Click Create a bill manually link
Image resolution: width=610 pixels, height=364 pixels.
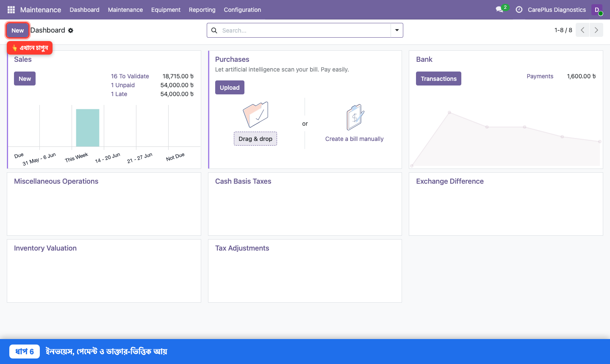(355, 139)
